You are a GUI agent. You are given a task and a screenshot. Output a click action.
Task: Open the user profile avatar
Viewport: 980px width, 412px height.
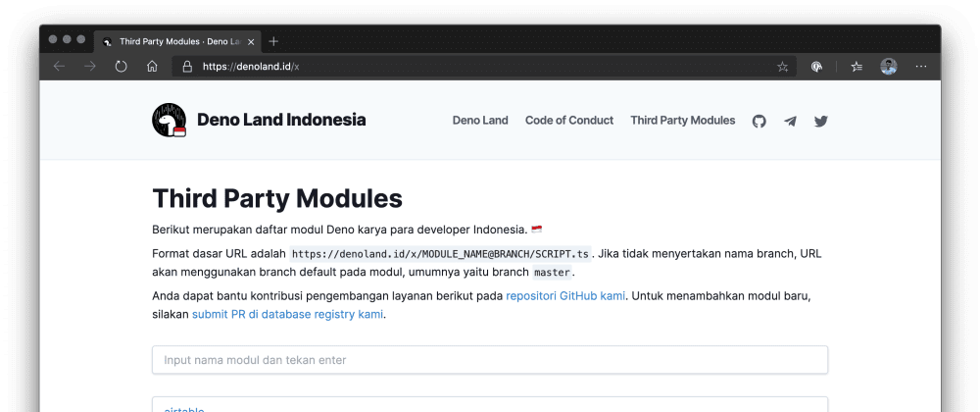pyautogui.click(x=889, y=67)
